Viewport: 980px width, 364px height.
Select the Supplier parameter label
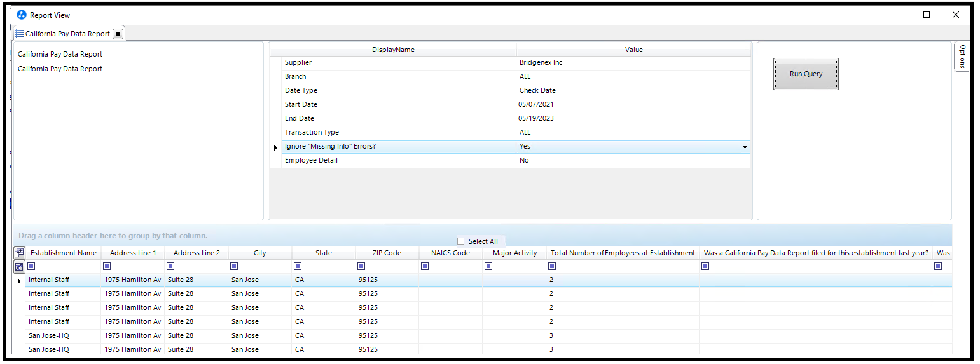pyautogui.click(x=298, y=62)
